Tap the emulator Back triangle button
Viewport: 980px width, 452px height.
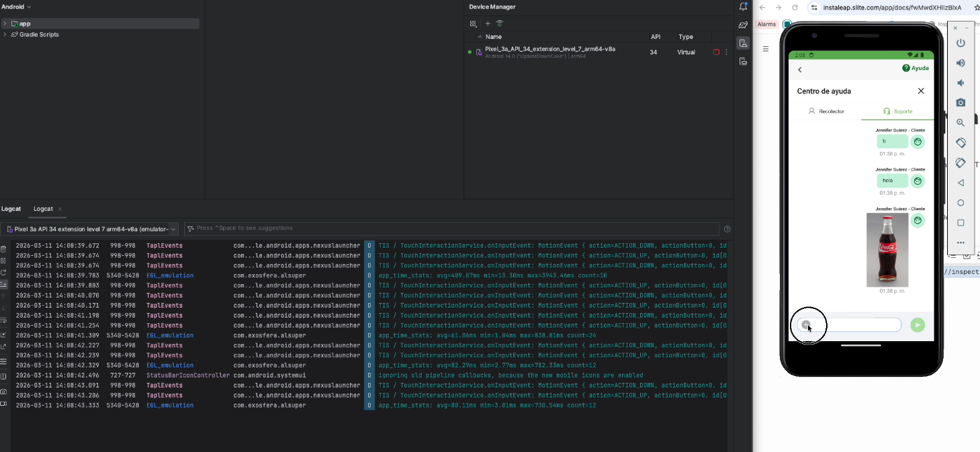click(961, 183)
